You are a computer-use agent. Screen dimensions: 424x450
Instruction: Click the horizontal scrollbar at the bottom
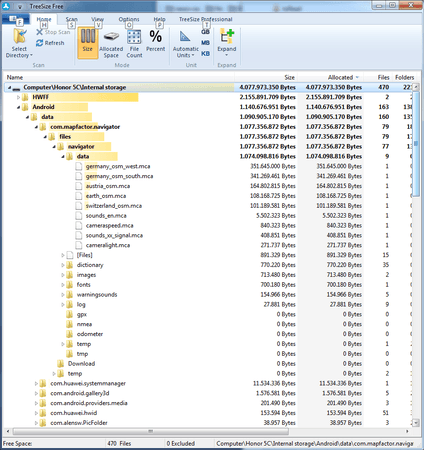coord(151,431)
